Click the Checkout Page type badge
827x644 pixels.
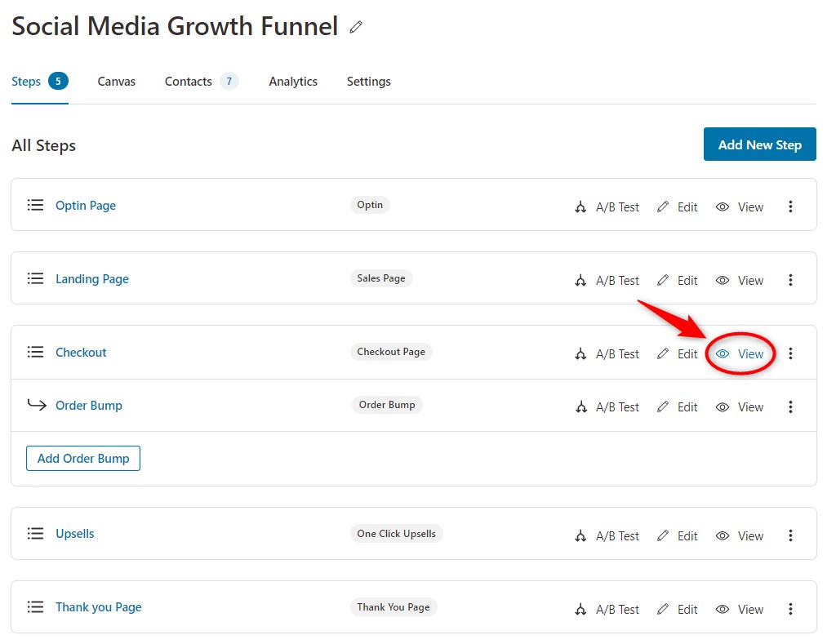[x=391, y=351]
